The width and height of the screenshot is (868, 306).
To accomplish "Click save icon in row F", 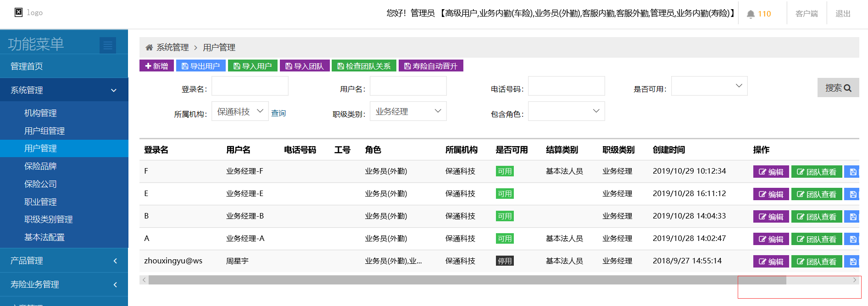I will pyautogui.click(x=852, y=172).
